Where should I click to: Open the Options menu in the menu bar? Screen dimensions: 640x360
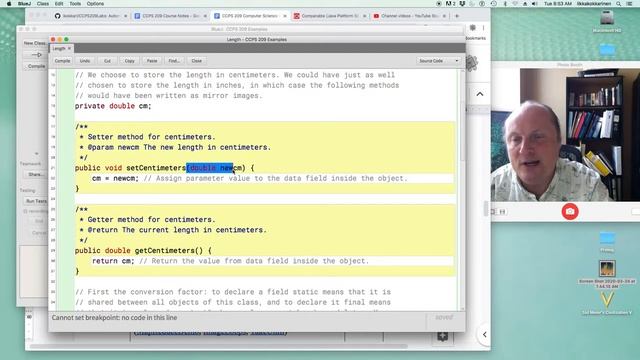point(95,4)
